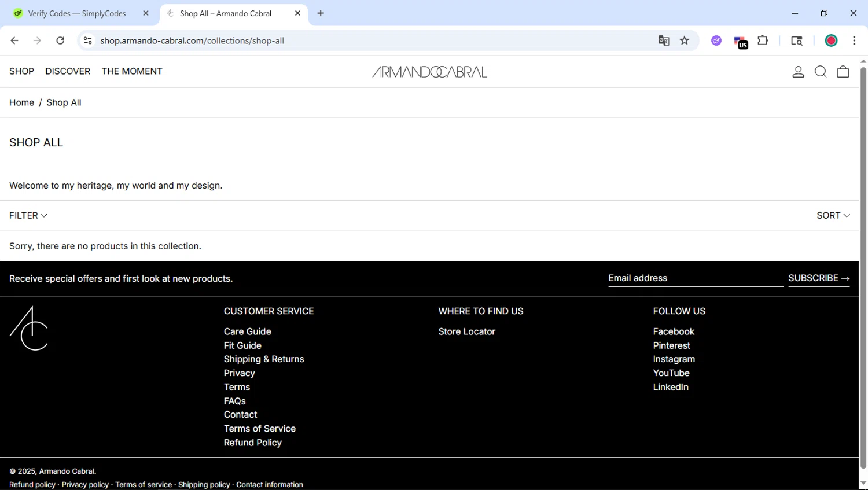Click the browser forward arrow

point(37,40)
